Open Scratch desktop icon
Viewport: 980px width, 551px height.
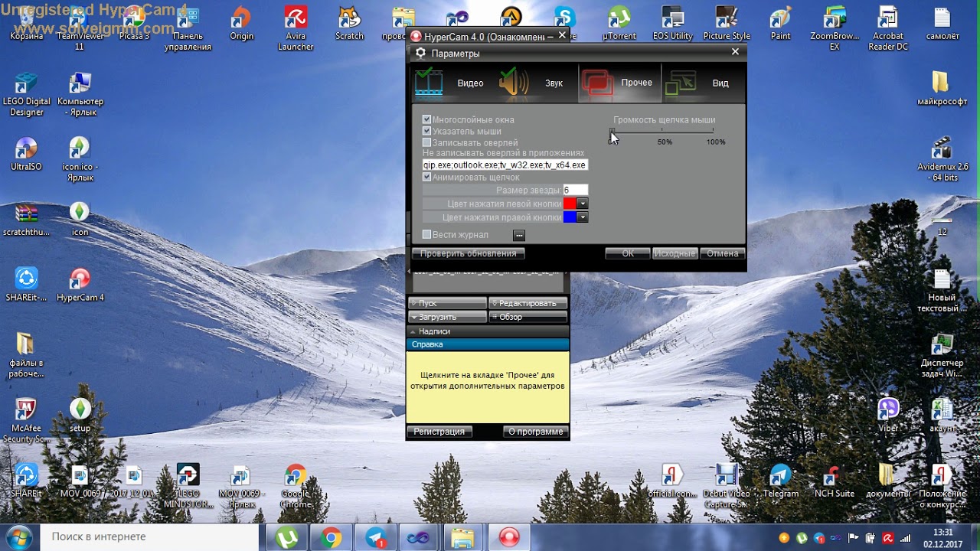click(x=349, y=24)
